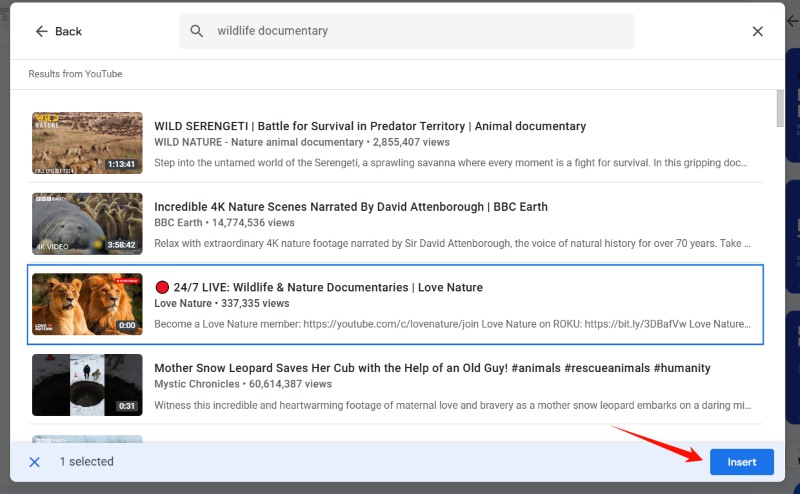This screenshot has width=800, height=494.
Task: Select the David Attenborough description text
Action: point(452,243)
